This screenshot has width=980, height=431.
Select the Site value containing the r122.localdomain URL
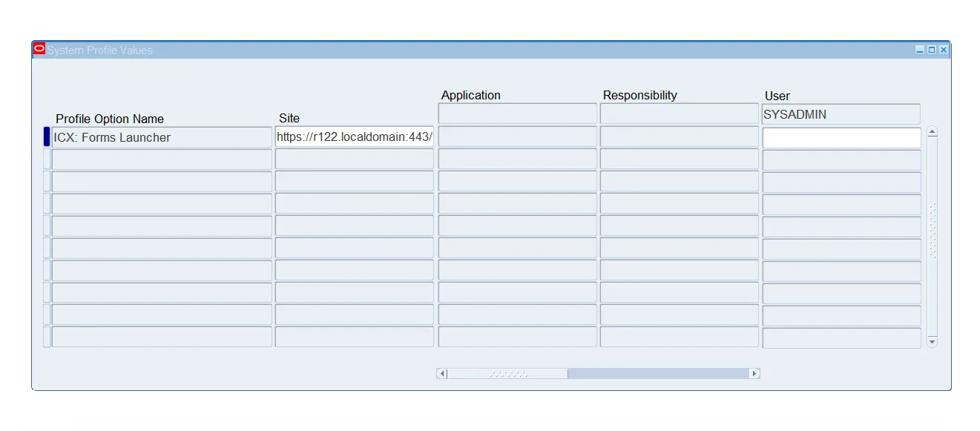[354, 137]
